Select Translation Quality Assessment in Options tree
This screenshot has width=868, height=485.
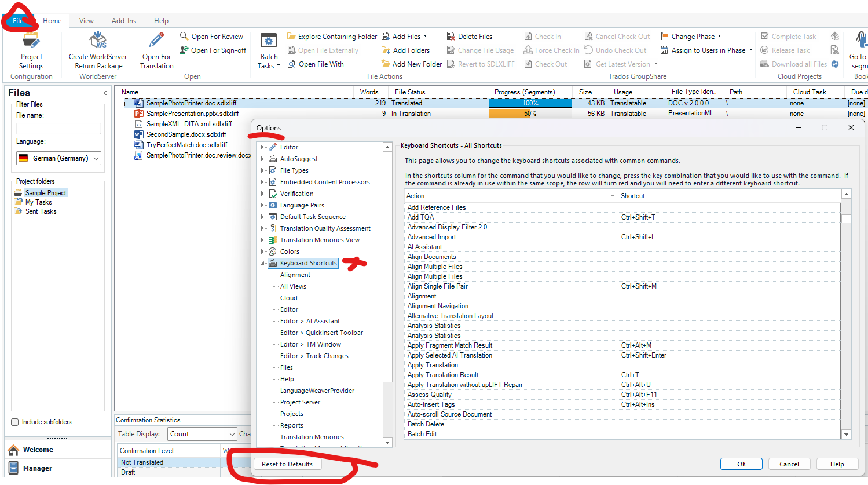(325, 228)
